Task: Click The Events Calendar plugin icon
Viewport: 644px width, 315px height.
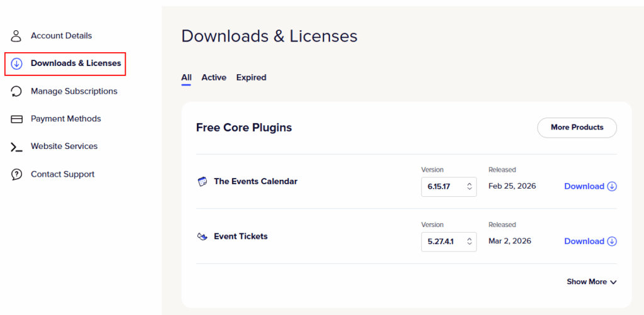Action: (x=203, y=182)
